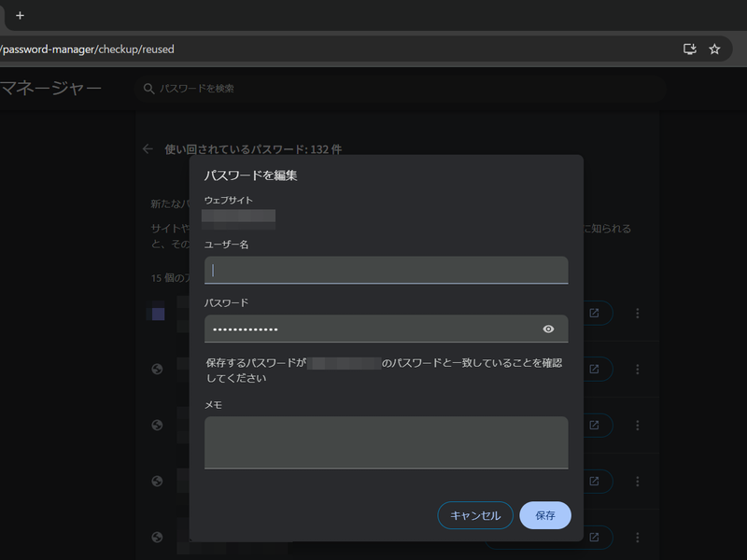Save the edited password with 保存
The width and height of the screenshot is (747, 560).
[x=545, y=515]
